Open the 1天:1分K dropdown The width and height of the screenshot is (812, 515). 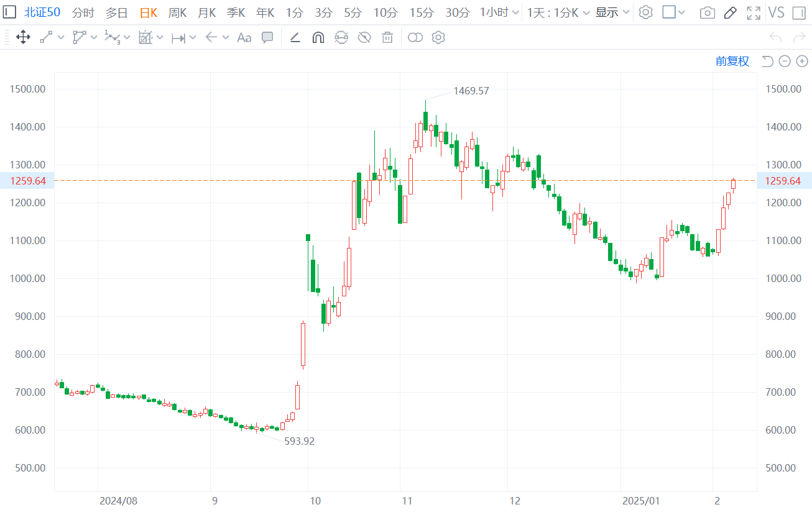[x=558, y=12]
